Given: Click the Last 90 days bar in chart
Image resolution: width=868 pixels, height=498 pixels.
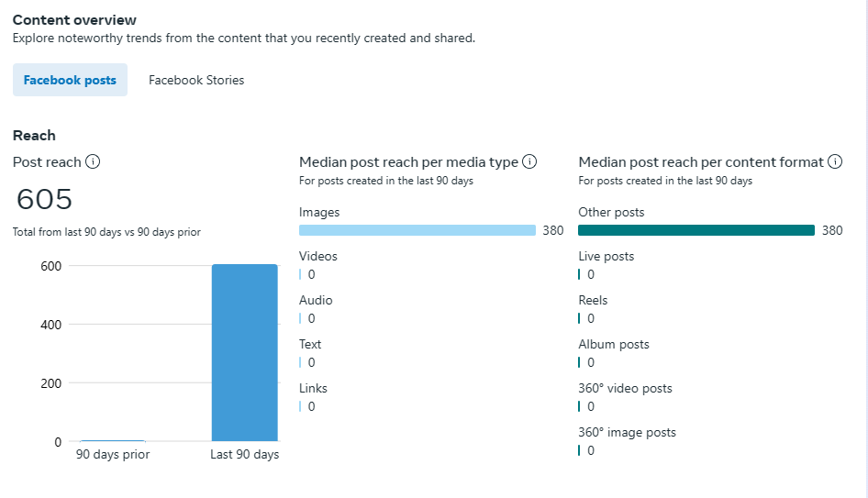Looking at the screenshot, I should point(244,353).
